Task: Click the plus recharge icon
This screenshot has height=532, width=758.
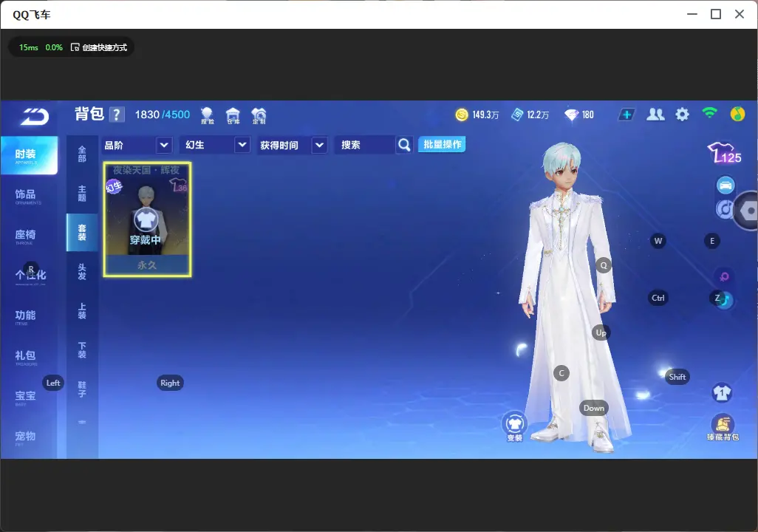Action: (626, 115)
